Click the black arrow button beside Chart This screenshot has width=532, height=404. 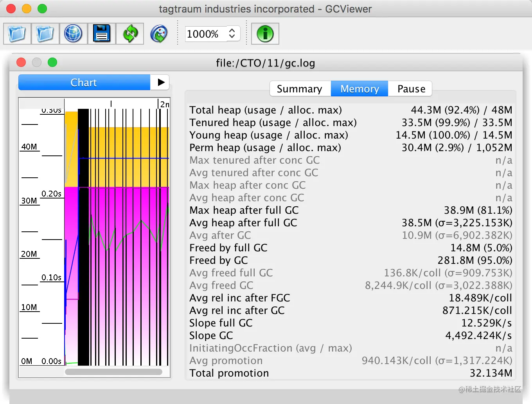tap(160, 83)
